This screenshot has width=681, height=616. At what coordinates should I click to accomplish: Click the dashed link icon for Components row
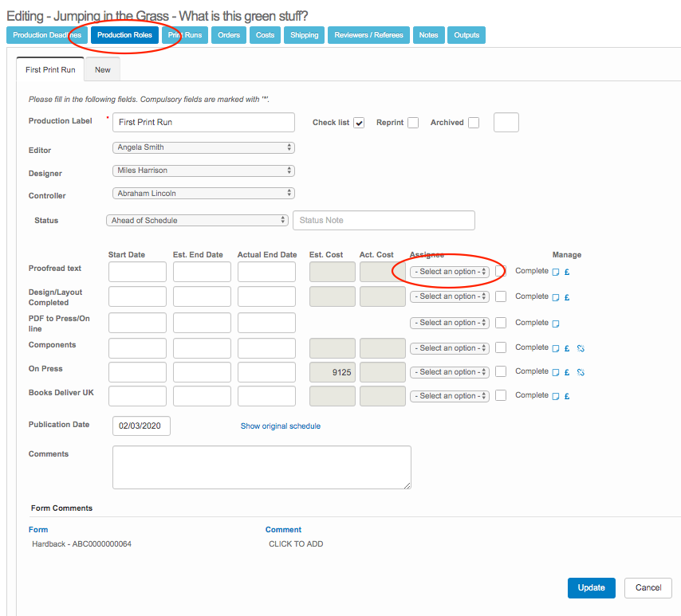581,348
